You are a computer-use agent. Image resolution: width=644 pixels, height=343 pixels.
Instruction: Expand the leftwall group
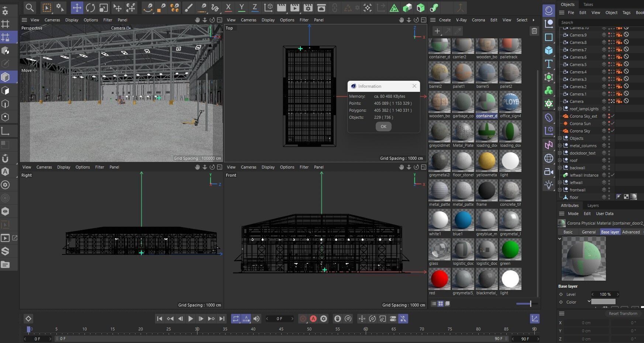click(560, 183)
